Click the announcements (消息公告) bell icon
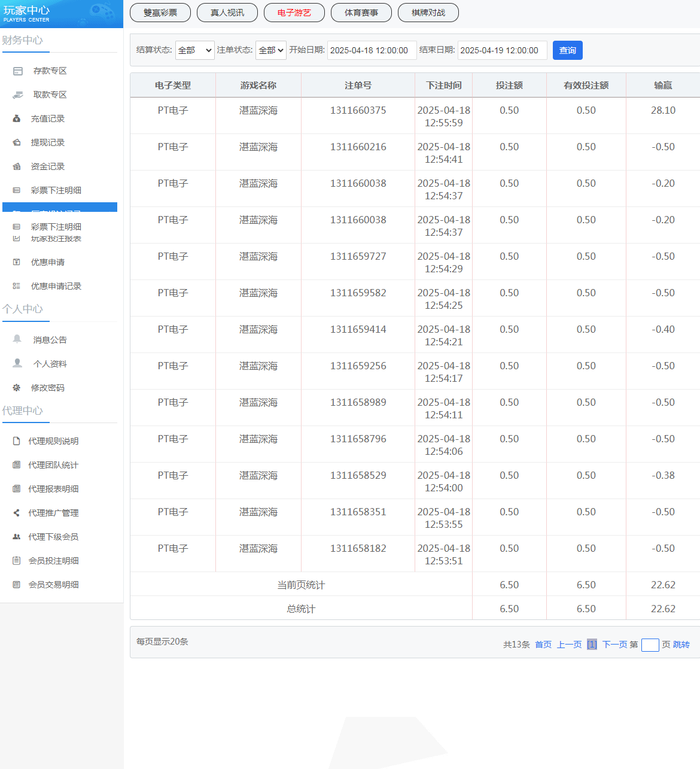The width and height of the screenshot is (700, 769). click(17, 339)
